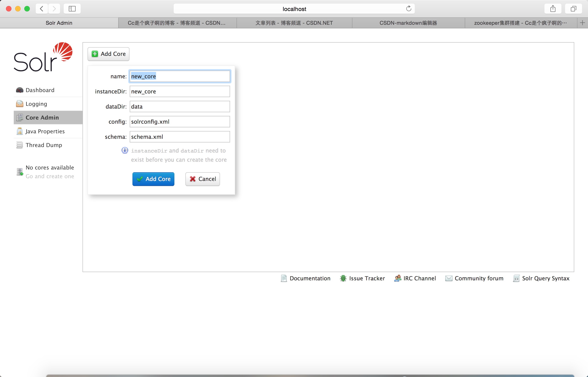Toggle the Safari sidebar
This screenshot has height=377, width=588.
tap(72, 9)
